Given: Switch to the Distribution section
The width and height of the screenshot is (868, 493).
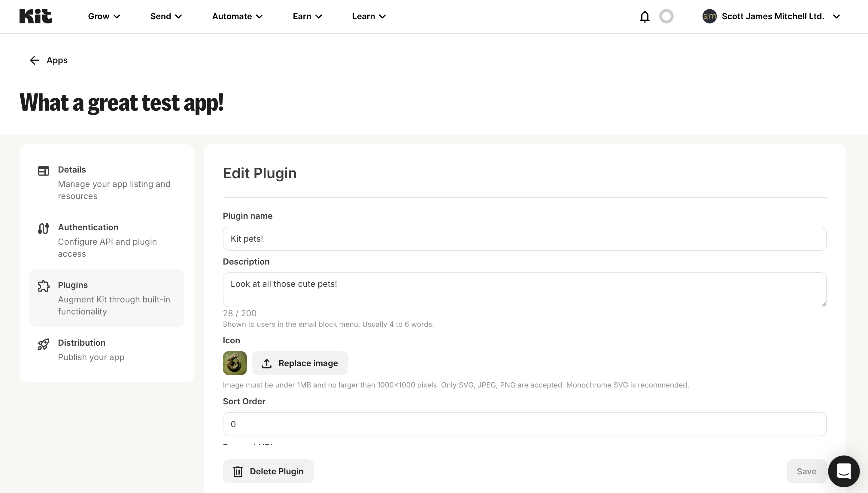Looking at the screenshot, I should [x=107, y=350].
